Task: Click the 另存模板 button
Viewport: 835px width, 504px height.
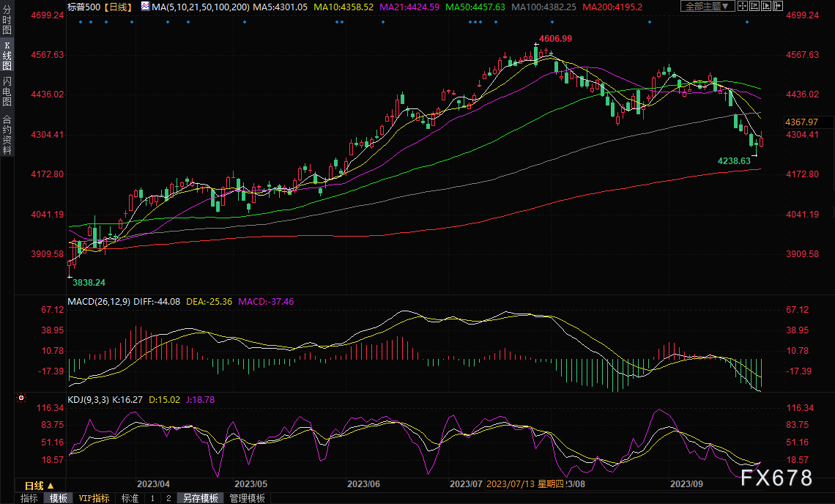Action: tap(200, 498)
